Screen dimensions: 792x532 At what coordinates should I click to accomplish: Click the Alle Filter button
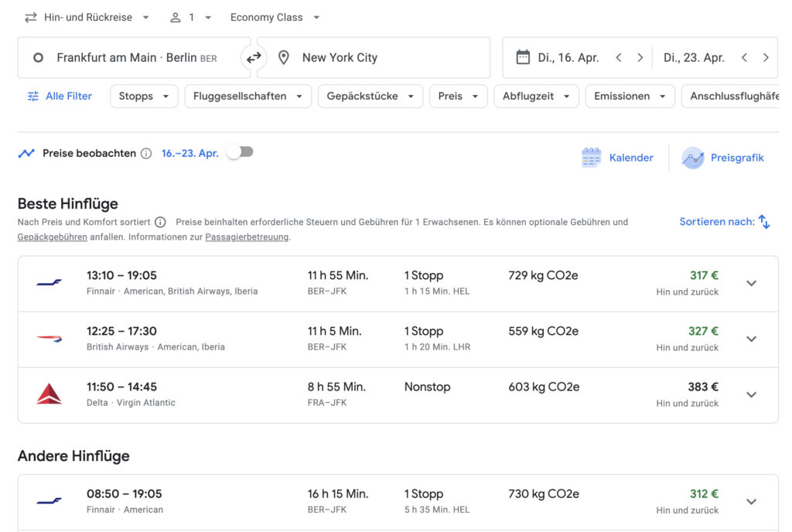[x=60, y=96]
